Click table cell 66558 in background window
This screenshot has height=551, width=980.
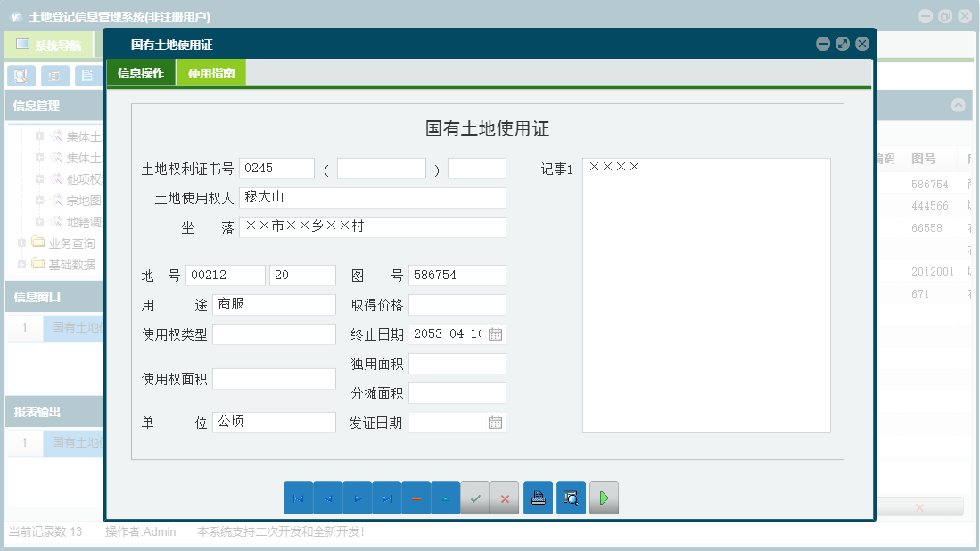tap(926, 228)
